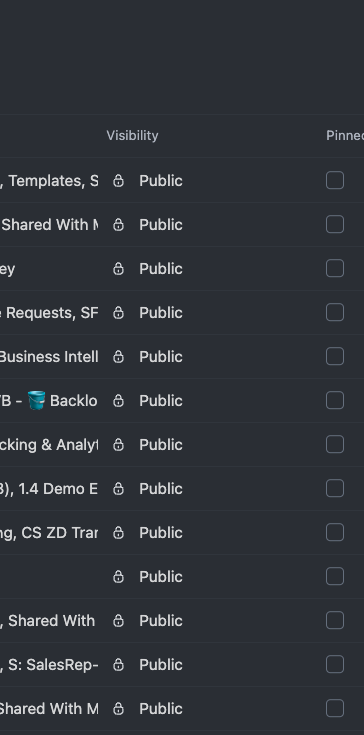364x735 pixels.
Task: Sort by the Pinned column header
Action: tap(345, 135)
